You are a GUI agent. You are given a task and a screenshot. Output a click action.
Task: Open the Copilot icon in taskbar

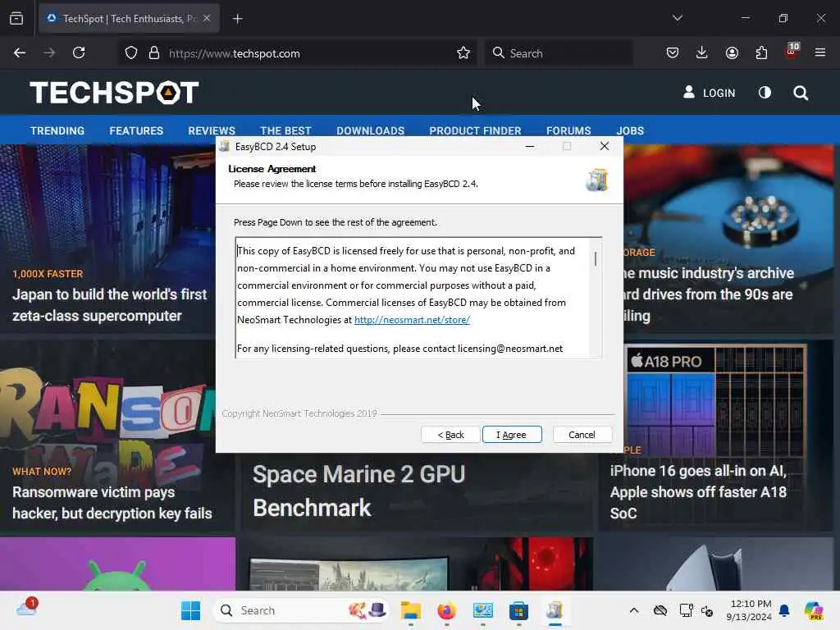[814, 610]
